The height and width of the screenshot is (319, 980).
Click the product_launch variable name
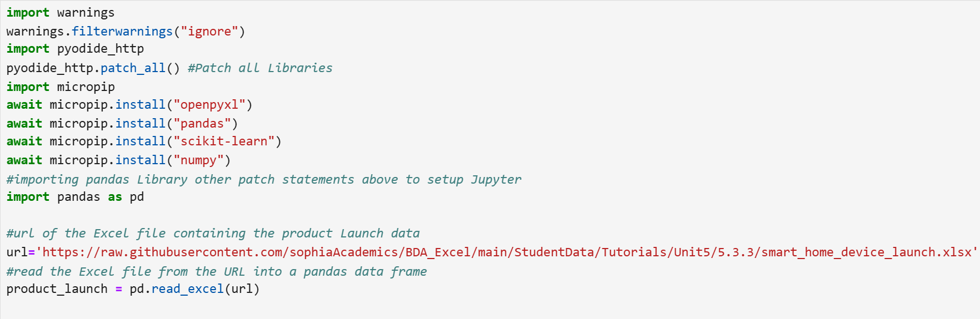[x=57, y=289]
